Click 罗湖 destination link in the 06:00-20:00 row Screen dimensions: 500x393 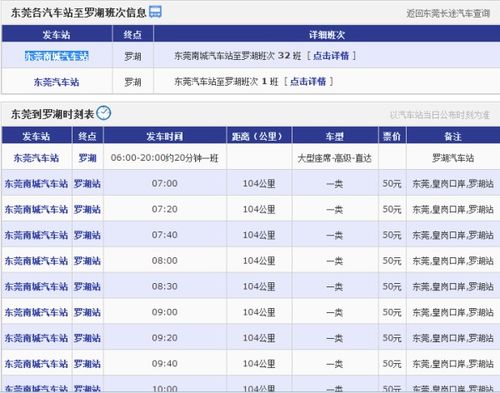[x=87, y=158]
